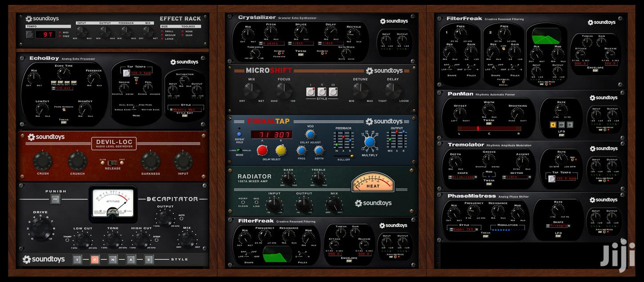
Task: Select Large size in Effect Rack
Action: click(x=167, y=39)
